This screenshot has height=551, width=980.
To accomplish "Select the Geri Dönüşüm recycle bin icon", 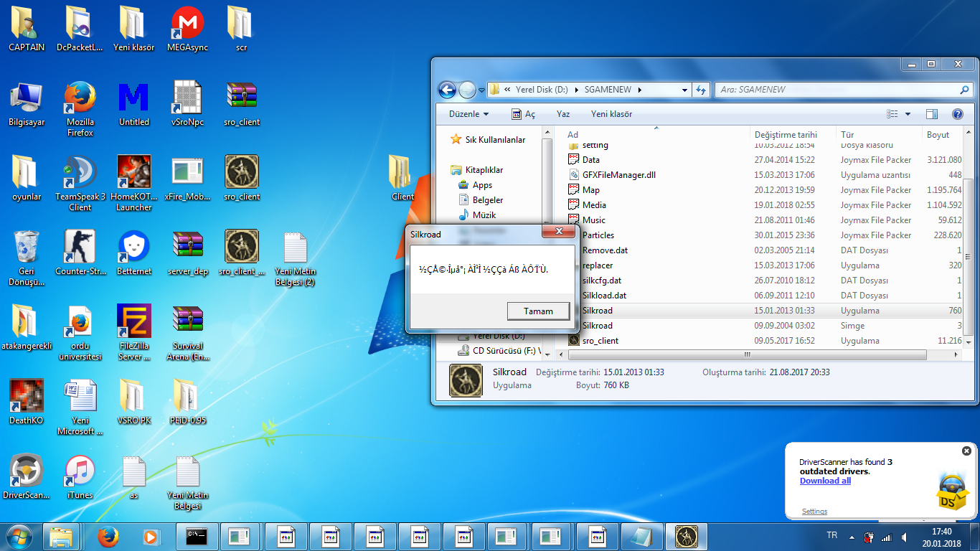I will [x=27, y=258].
